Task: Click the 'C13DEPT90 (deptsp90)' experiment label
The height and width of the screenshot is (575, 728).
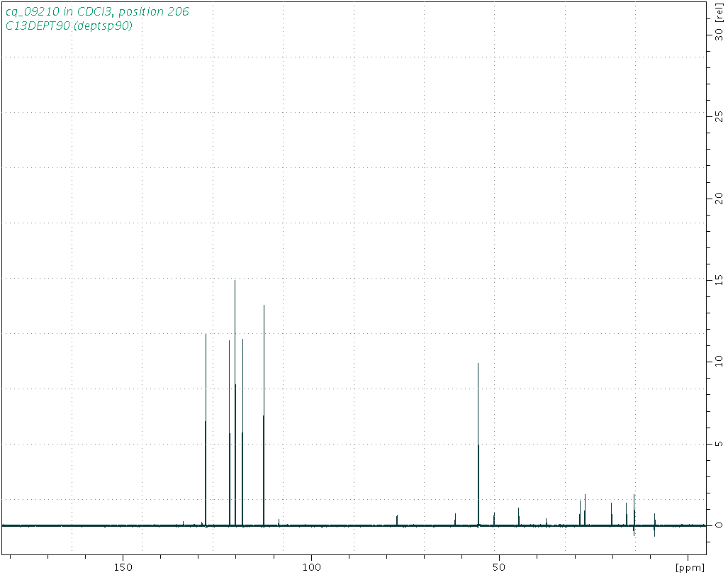Action: (x=69, y=26)
